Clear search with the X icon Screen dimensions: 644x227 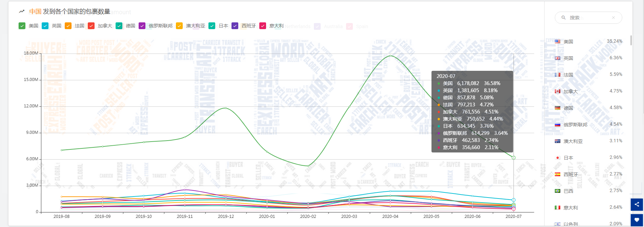613,18
